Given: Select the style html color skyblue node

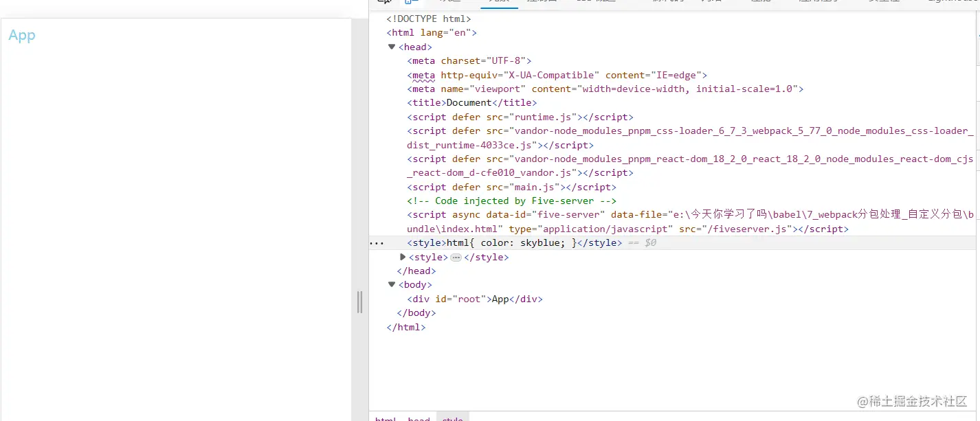Looking at the screenshot, I should point(515,243).
